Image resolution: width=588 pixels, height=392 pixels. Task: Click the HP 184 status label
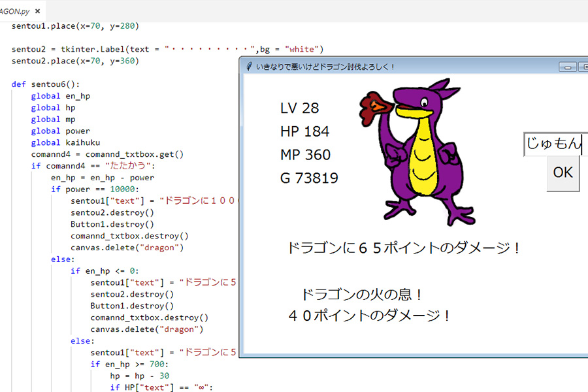point(304,131)
